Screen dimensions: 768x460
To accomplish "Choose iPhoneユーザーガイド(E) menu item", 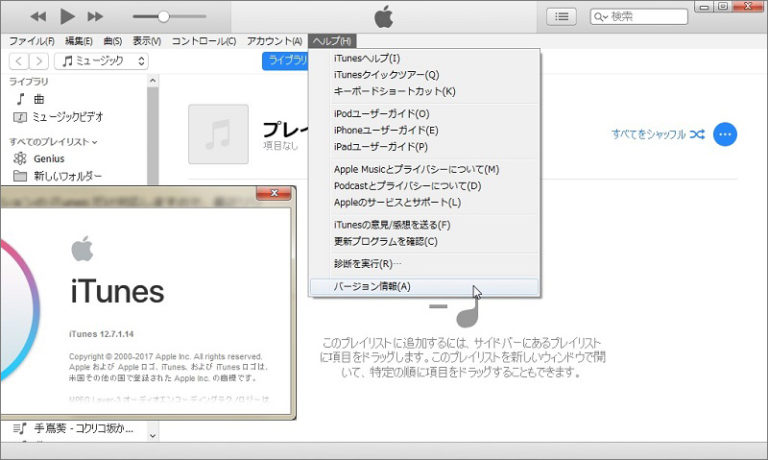I will click(x=425, y=130).
